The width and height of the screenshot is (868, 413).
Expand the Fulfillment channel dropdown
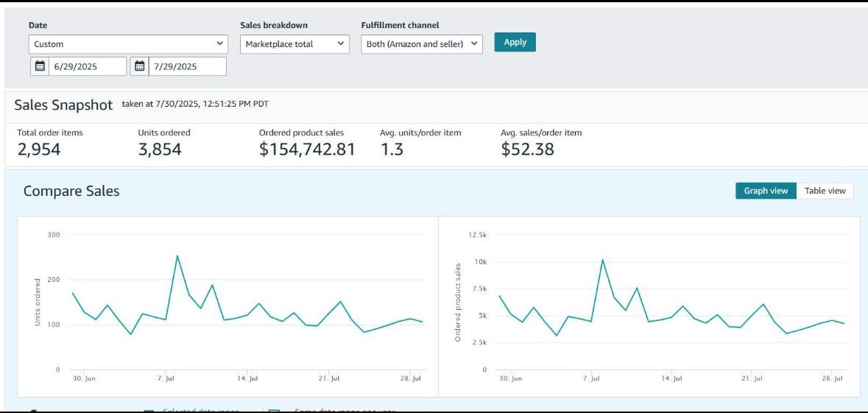[422, 44]
